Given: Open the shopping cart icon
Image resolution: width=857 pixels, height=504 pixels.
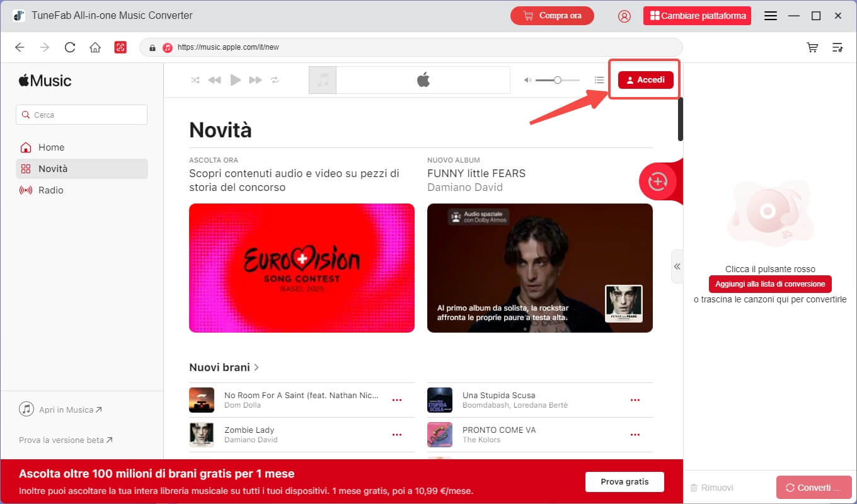Looking at the screenshot, I should [x=813, y=48].
